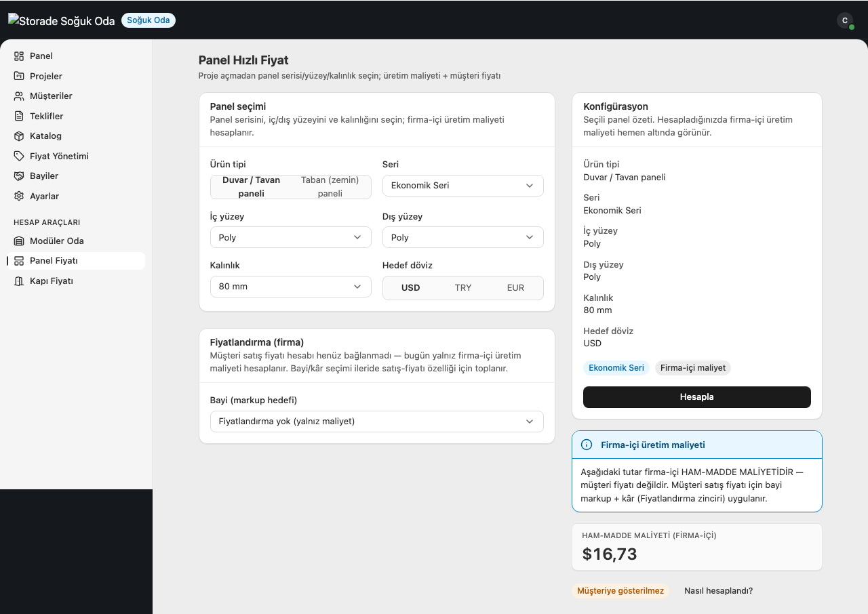This screenshot has height=614, width=868.
Task: Select Taban (zemin) paneli product type
Action: point(330,186)
